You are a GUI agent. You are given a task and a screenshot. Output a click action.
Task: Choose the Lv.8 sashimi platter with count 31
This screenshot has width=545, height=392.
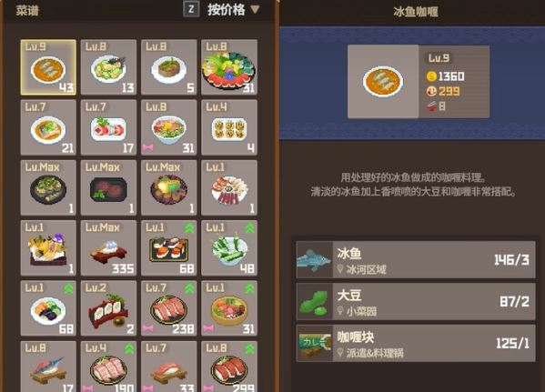click(x=229, y=67)
